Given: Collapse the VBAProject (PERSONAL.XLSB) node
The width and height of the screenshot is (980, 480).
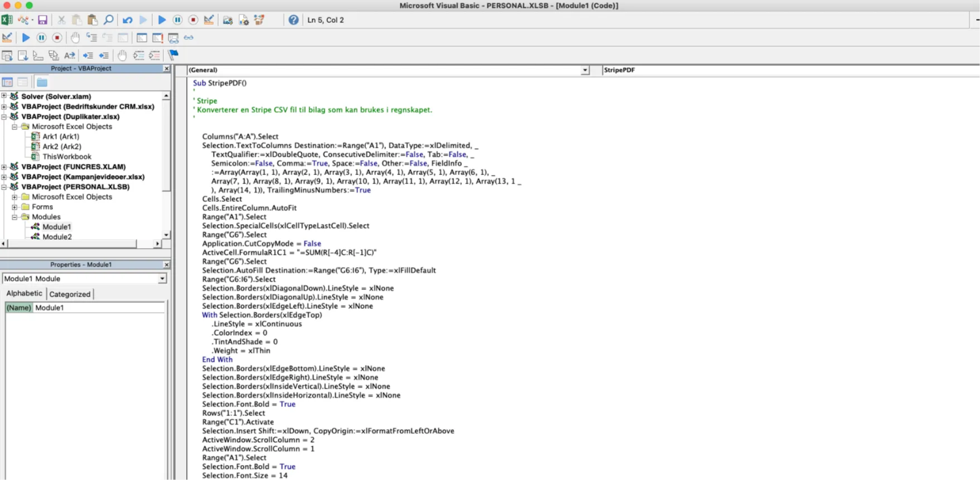Looking at the screenshot, I should [x=4, y=187].
